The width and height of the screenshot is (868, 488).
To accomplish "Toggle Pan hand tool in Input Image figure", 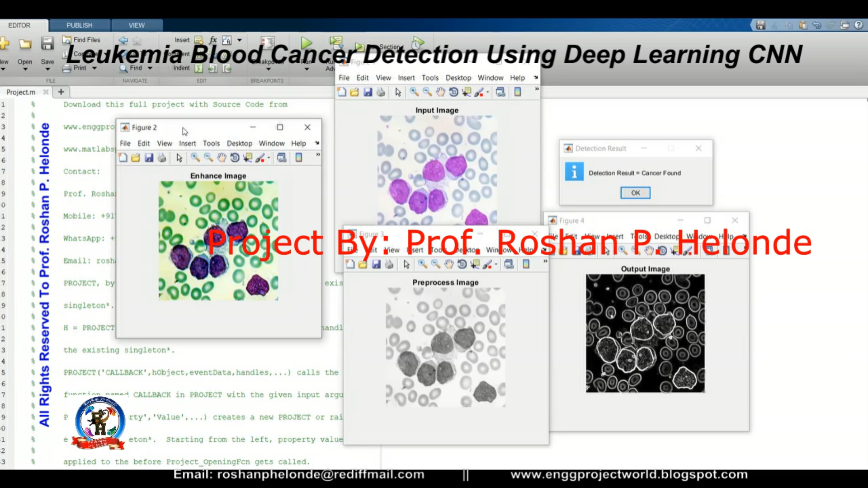I will [x=440, y=92].
